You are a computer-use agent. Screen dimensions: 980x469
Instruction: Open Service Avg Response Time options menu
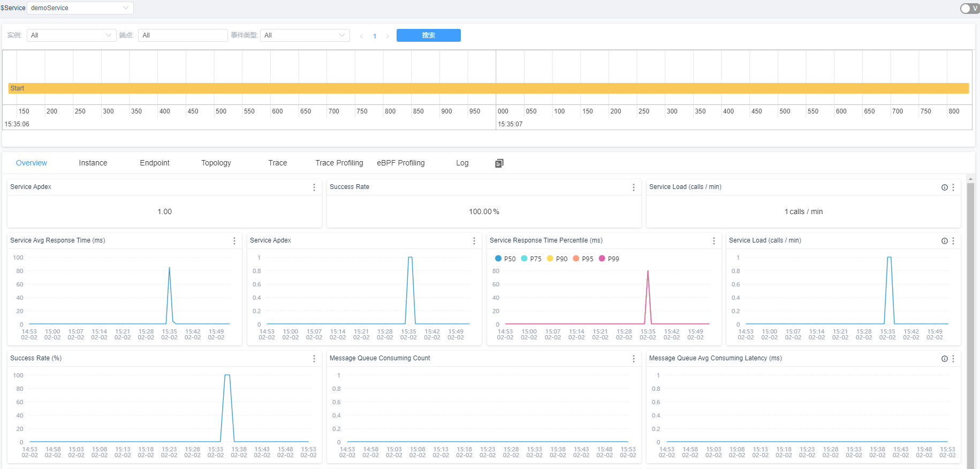click(234, 241)
